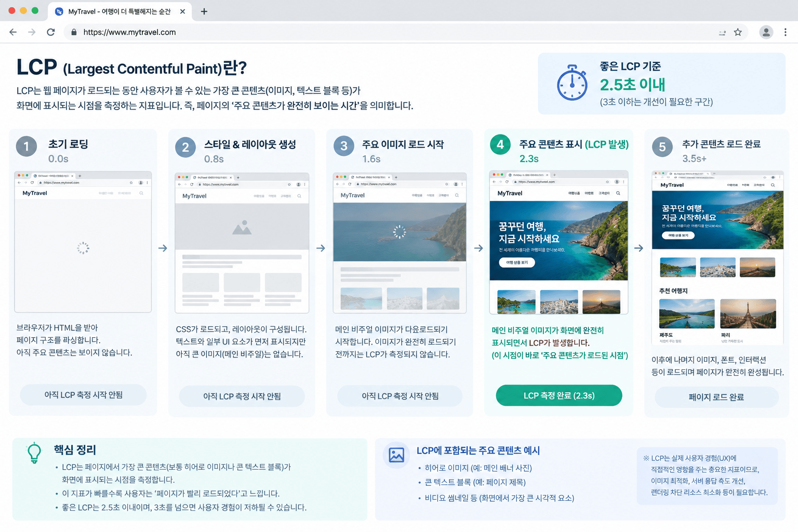Click the MyTravel logo in step 4 mockup

[510, 193]
